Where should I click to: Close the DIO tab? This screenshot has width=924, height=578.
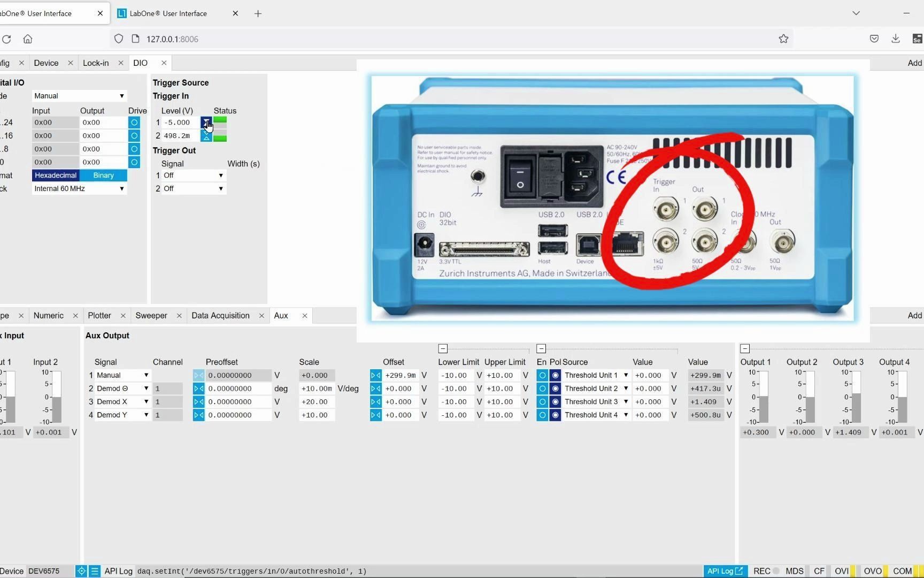tap(164, 63)
